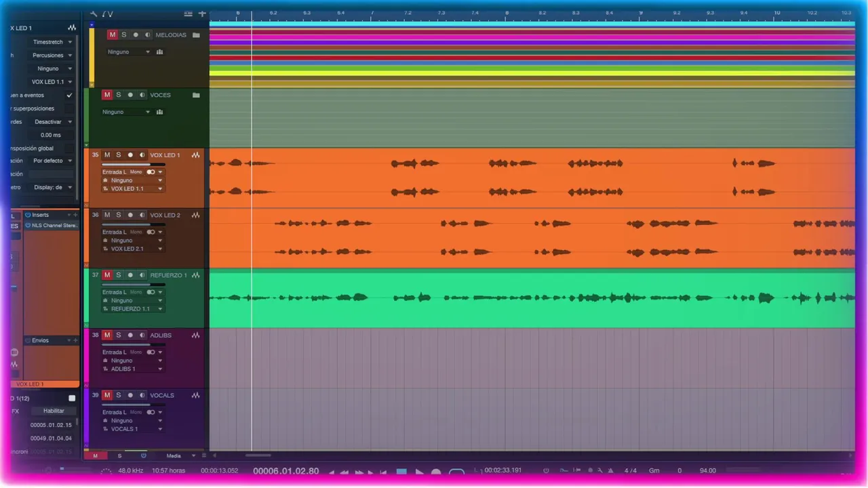Click waveform icon on VOCALS track
Image resolution: width=868 pixels, height=488 pixels.
coord(196,395)
